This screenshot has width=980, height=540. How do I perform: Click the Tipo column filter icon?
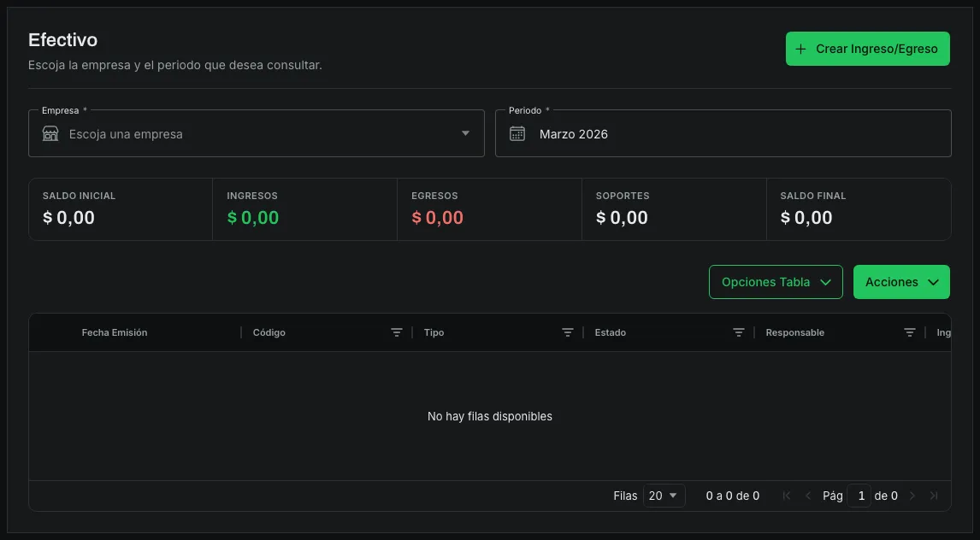click(x=568, y=332)
